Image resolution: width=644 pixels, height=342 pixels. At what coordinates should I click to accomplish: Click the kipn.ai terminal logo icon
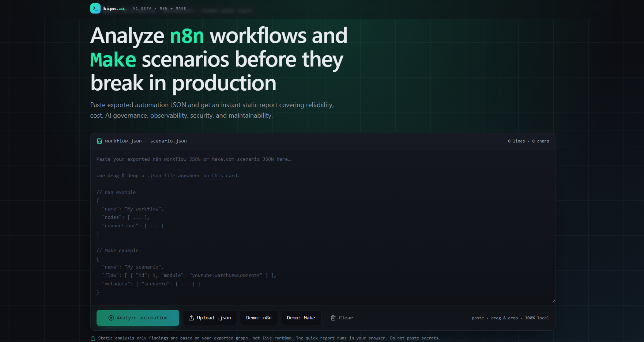(95, 8)
